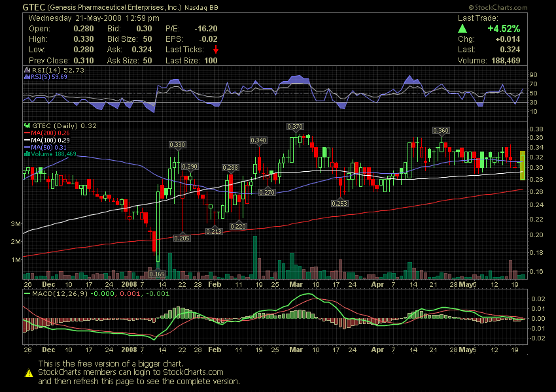Click the GTEC ticker symbol in header
Viewport: 556px width, 392px height.
click(x=33, y=7)
